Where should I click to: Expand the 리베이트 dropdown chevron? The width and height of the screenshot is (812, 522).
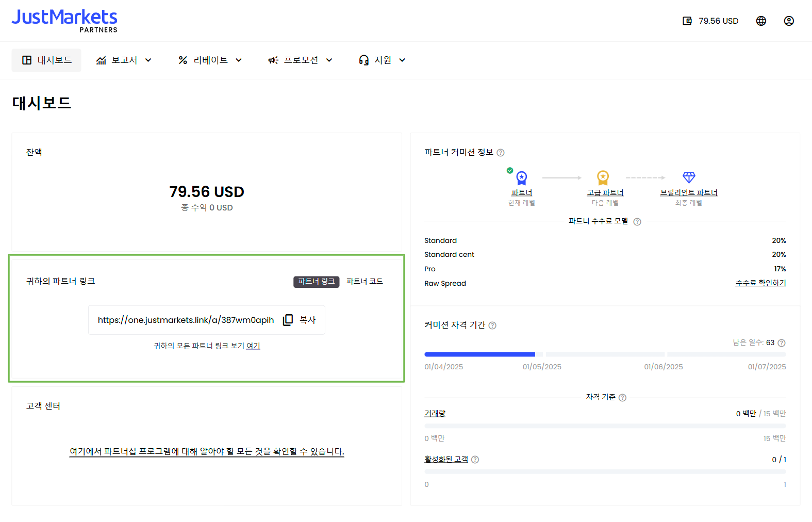[239, 60]
